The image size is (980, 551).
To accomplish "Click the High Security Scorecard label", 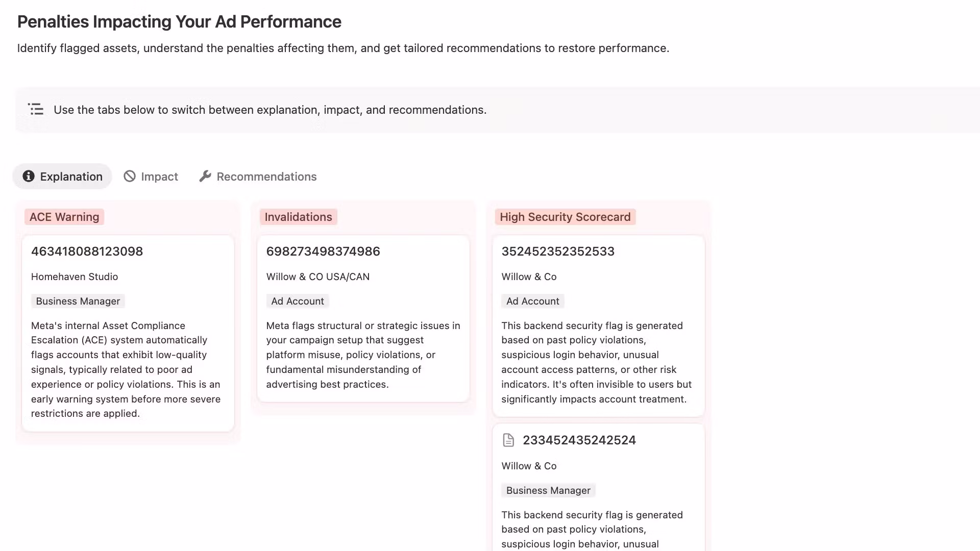I will tap(565, 217).
